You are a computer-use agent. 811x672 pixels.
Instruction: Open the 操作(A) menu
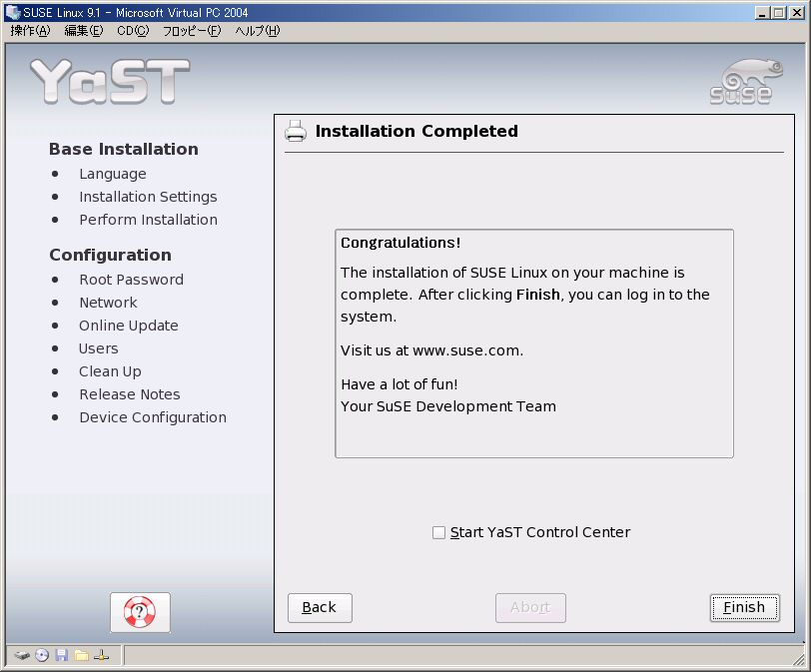pos(30,31)
